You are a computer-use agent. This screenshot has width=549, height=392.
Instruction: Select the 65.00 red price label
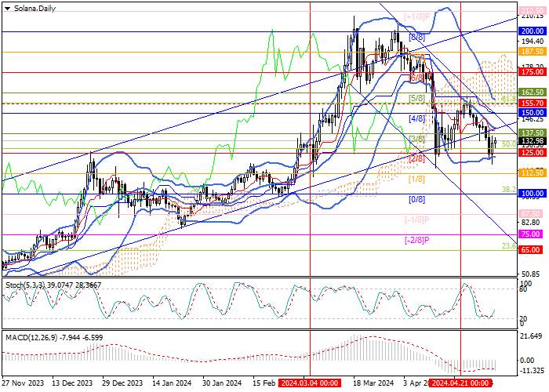click(x=532, y=249)
